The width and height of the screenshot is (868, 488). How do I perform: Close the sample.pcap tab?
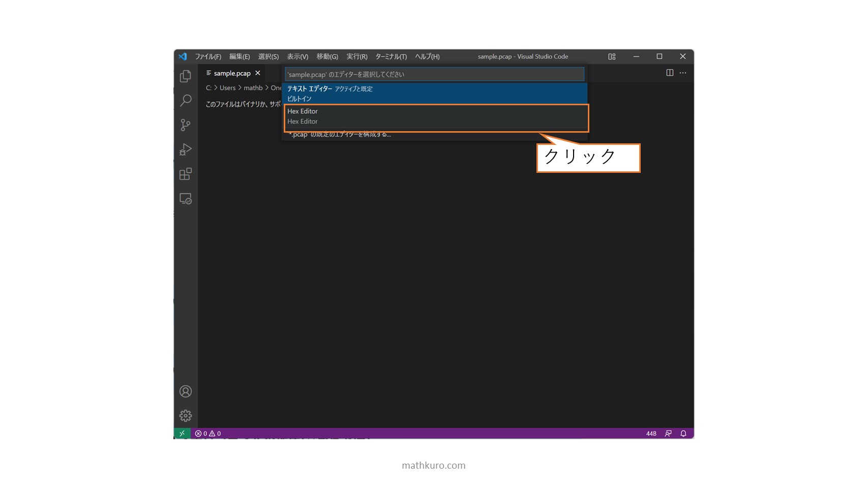coord(258,73)
